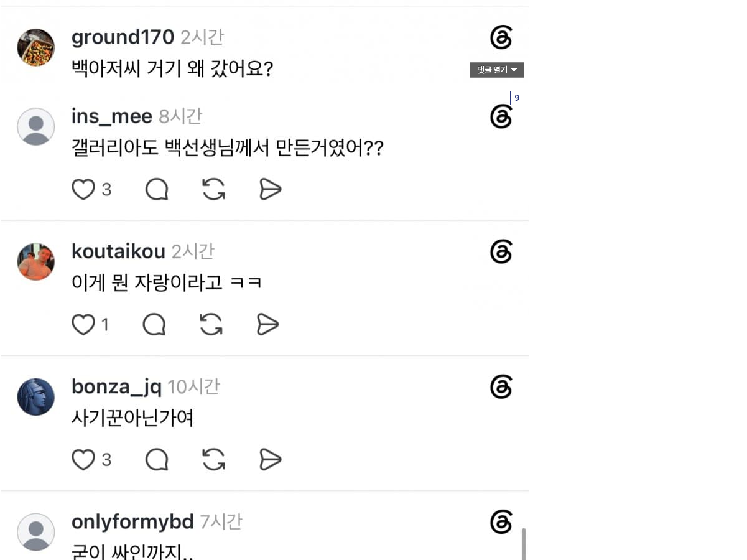View ground170 food avatar
This screenshot has height=560, width=747.
pyautogui.click(x=36, y=47)
